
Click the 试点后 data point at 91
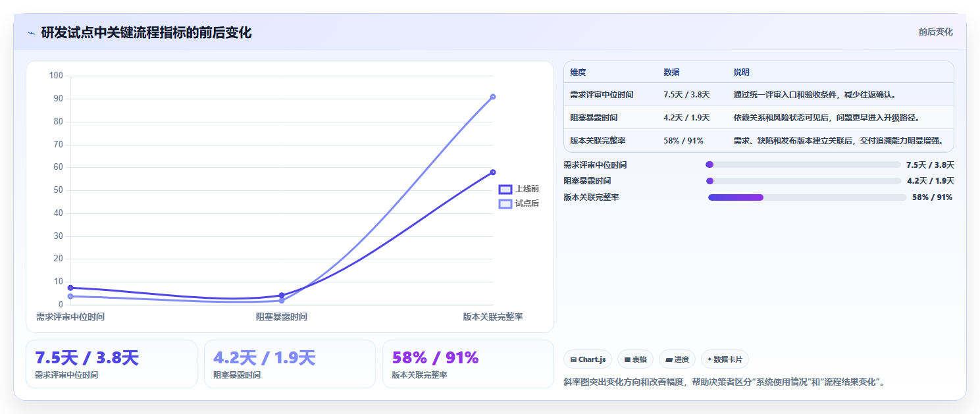pos(493,97)
